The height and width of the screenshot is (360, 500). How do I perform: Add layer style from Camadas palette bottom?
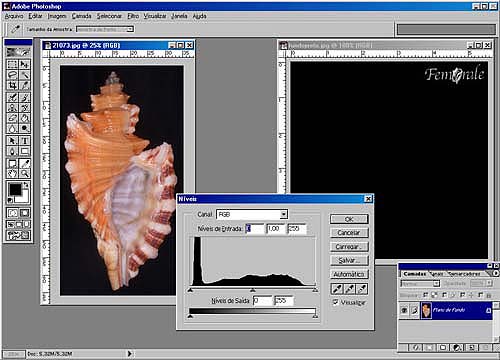point(416,348)
